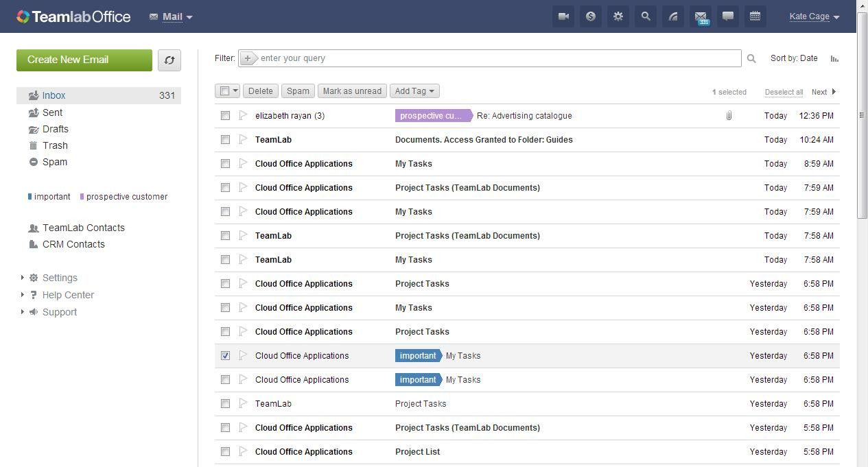Open the feed icon in top bar
The image size is (868, 467).
(x=673, y=16)
